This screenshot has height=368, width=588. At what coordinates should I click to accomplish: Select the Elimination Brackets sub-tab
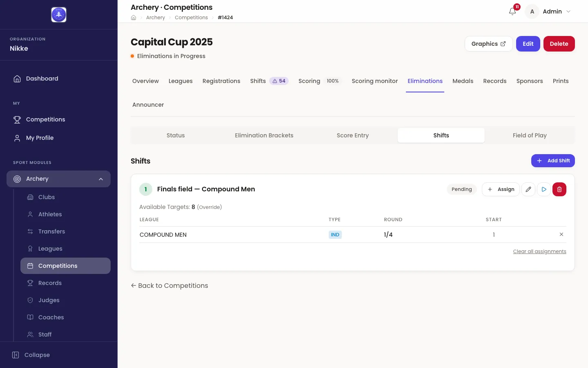point(264,135)
